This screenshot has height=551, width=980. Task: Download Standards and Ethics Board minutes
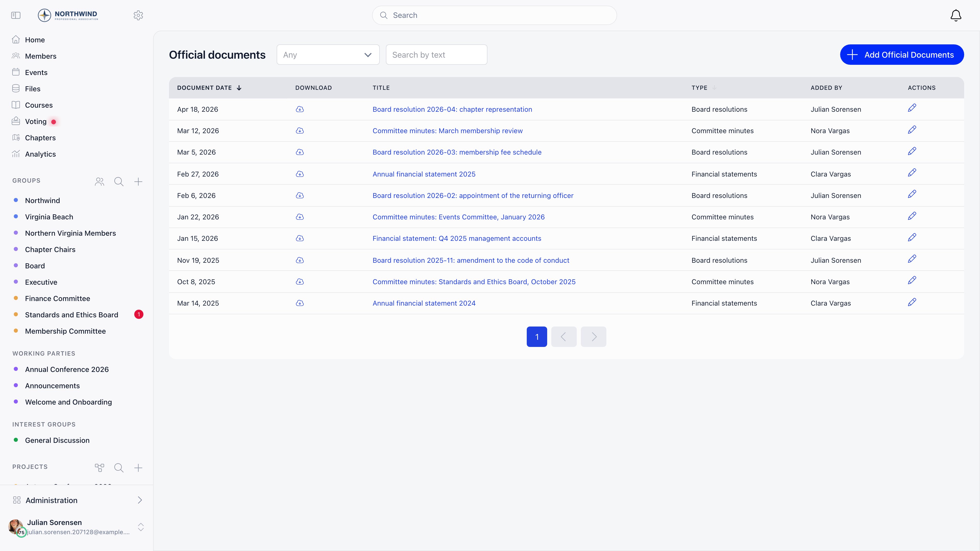(x=300, y=282)
